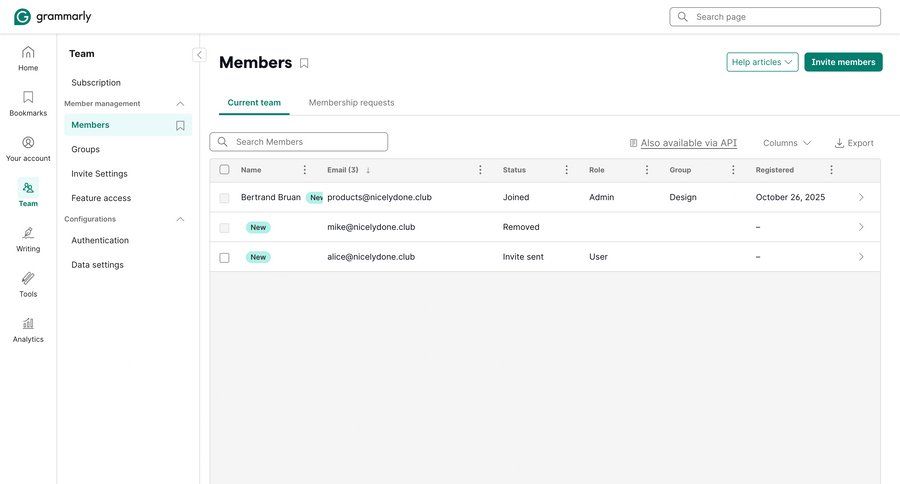
Task: Click bookmark icon on Members menu item
Action: point(180,125)
